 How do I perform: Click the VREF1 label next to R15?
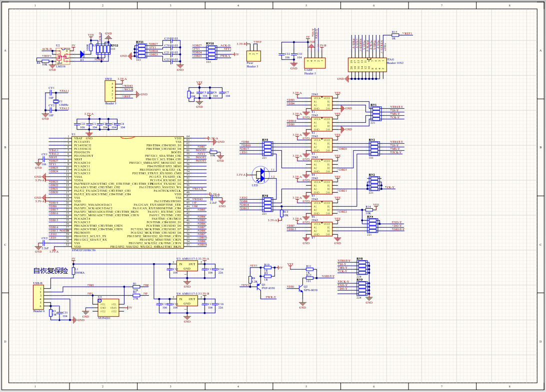(407, 33)
